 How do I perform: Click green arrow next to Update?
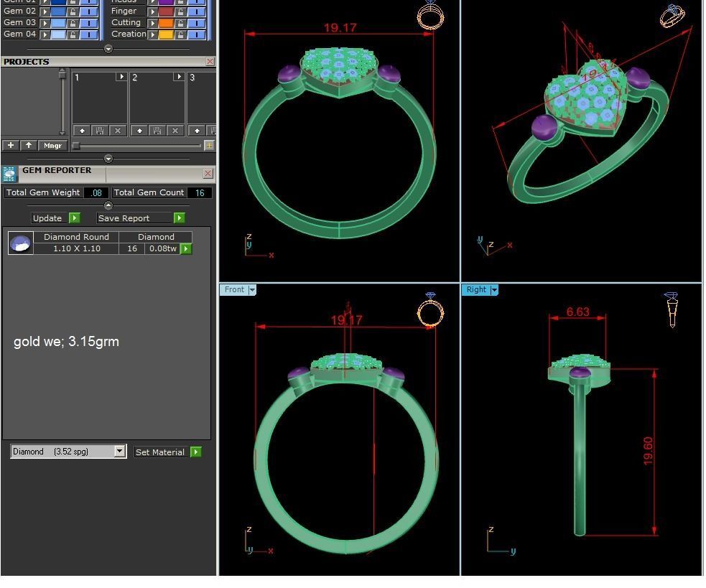[x=74, y=218]
